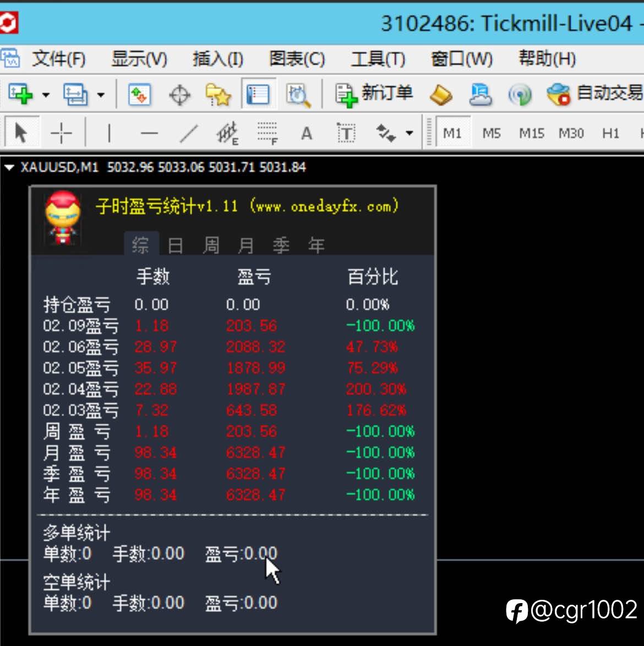The image size is (644, 646).
Task: Expand the new chart dropdown arrow
Action: click(x=46, y=95)
